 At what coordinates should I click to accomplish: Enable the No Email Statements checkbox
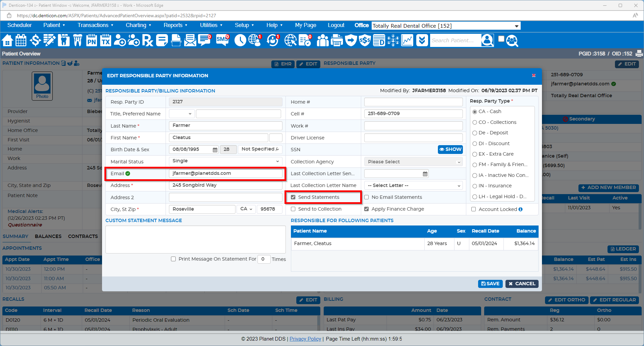(x=367, y=197)
